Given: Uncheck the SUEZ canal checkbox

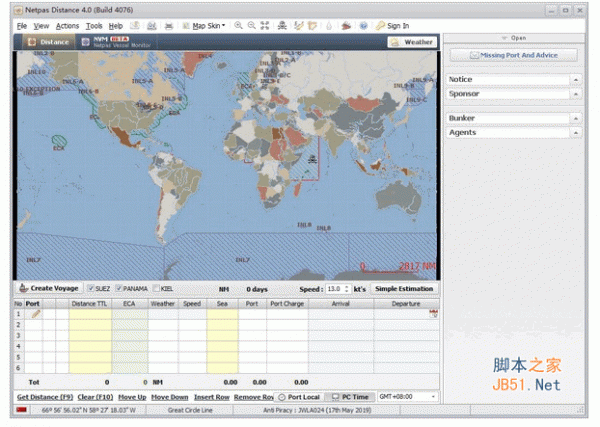Looking at the screenshot, I should [x=91, y=288].
